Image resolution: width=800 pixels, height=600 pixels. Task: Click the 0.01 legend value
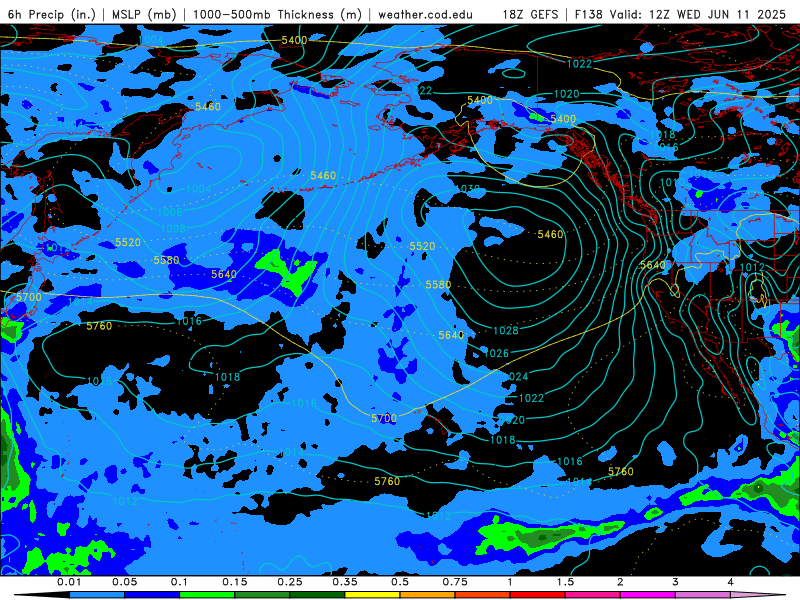click(69, 582)
